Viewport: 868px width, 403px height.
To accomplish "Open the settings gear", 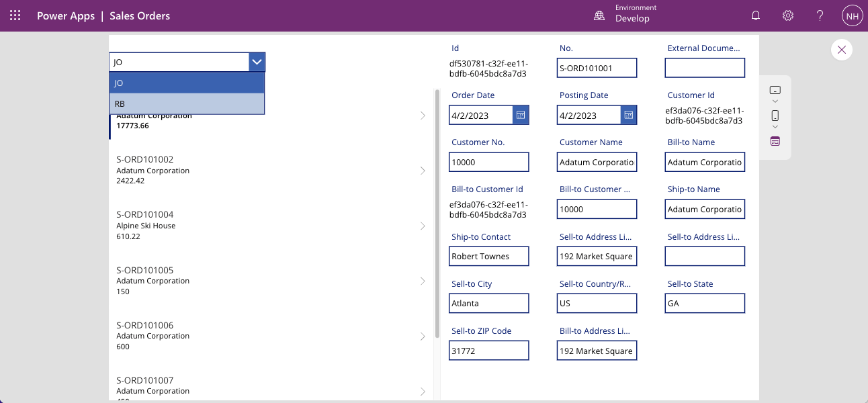I will click(x=788, y=15).
